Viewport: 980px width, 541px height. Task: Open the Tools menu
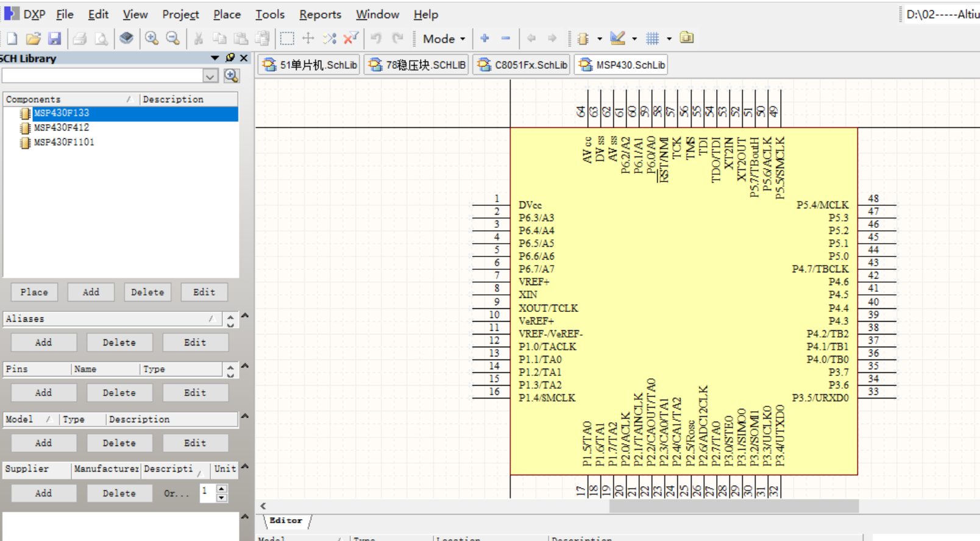(x=270, y=14)
